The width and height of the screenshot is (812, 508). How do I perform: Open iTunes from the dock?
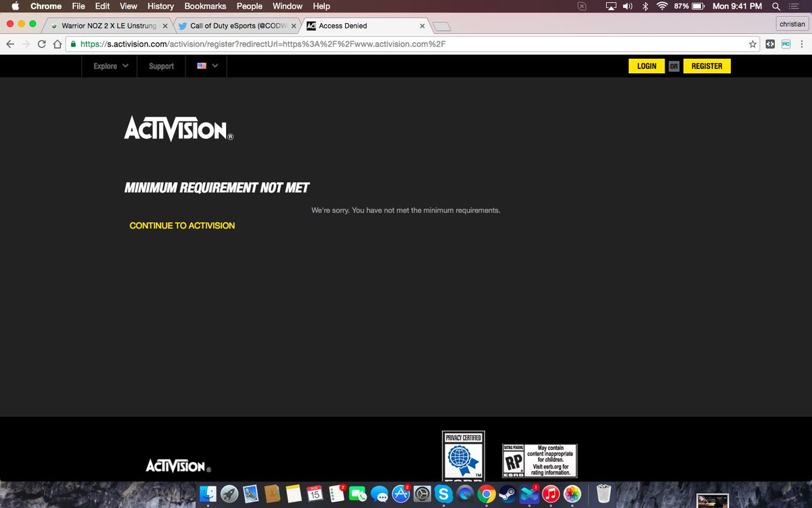tap(550, 494)
